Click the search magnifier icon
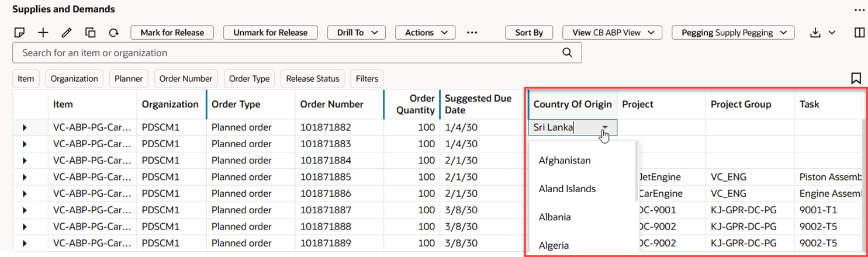868x257 pixels. (567, 53)
